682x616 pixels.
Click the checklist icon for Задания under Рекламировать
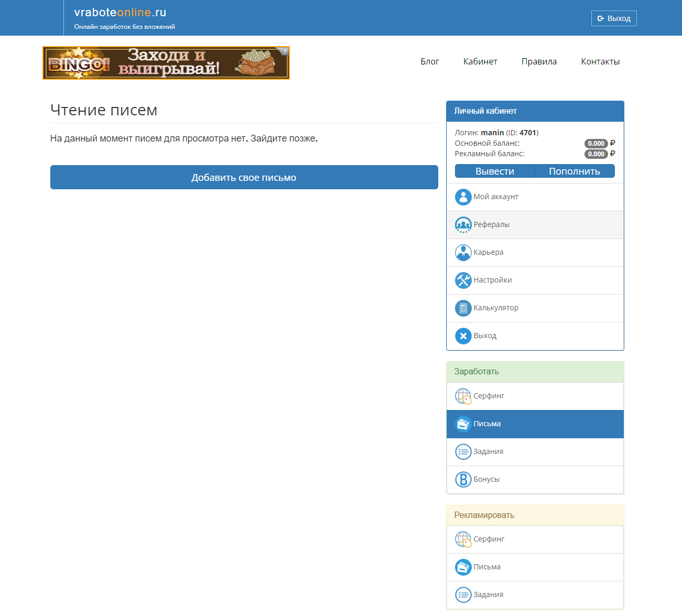point(463,595)
